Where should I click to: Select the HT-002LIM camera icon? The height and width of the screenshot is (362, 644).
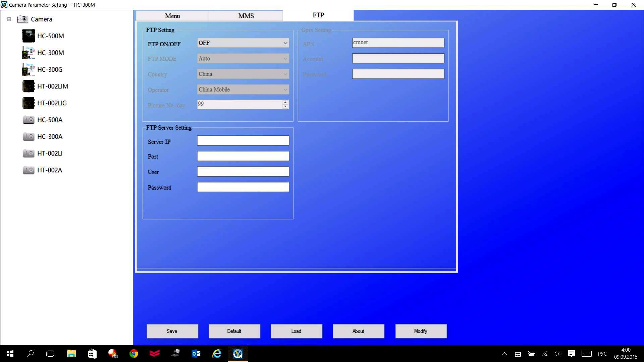tap(28, 86)
